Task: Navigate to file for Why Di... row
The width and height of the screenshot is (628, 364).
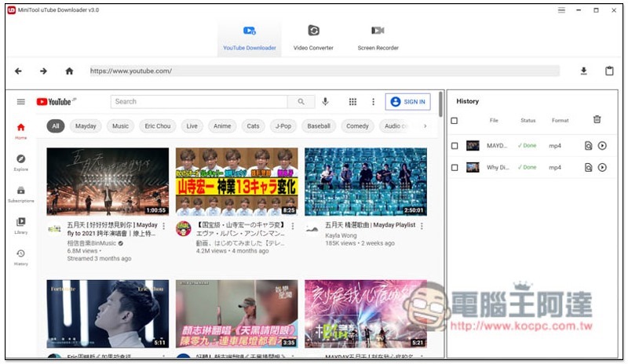Action: click(588, 167)
